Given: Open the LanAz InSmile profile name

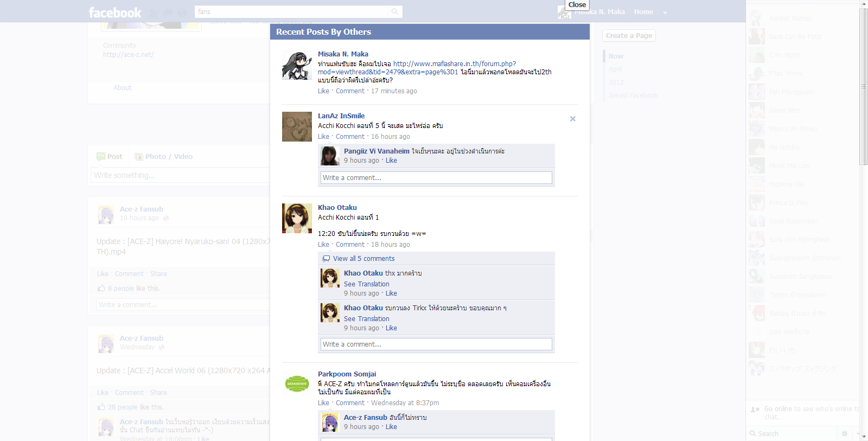Looking at the screenshot, I should [x=341, y=116].
